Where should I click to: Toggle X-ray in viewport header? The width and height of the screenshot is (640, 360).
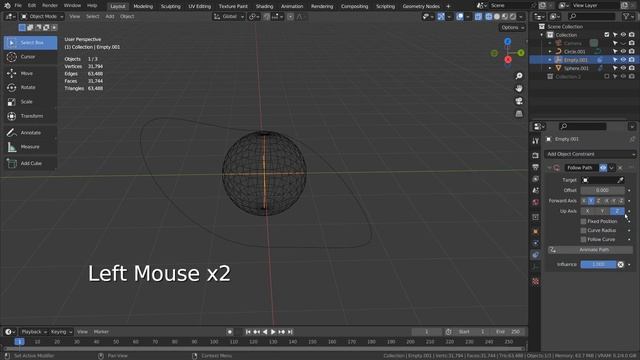click(x=478, y=17)
